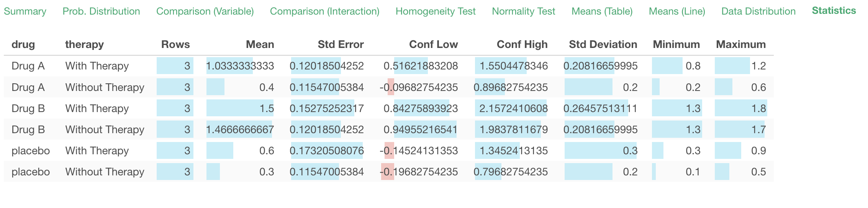Click the therapy column header

84,45
